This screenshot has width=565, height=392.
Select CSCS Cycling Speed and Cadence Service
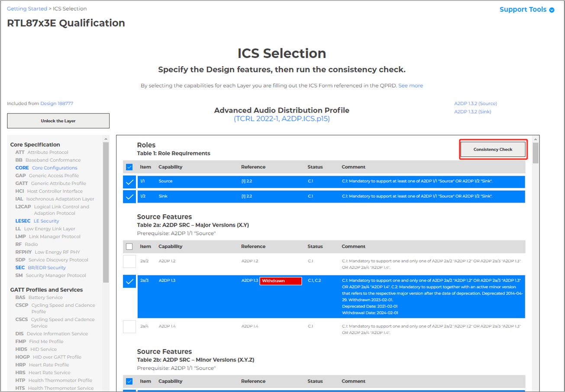pyautogui.click(x=55, y=323)
